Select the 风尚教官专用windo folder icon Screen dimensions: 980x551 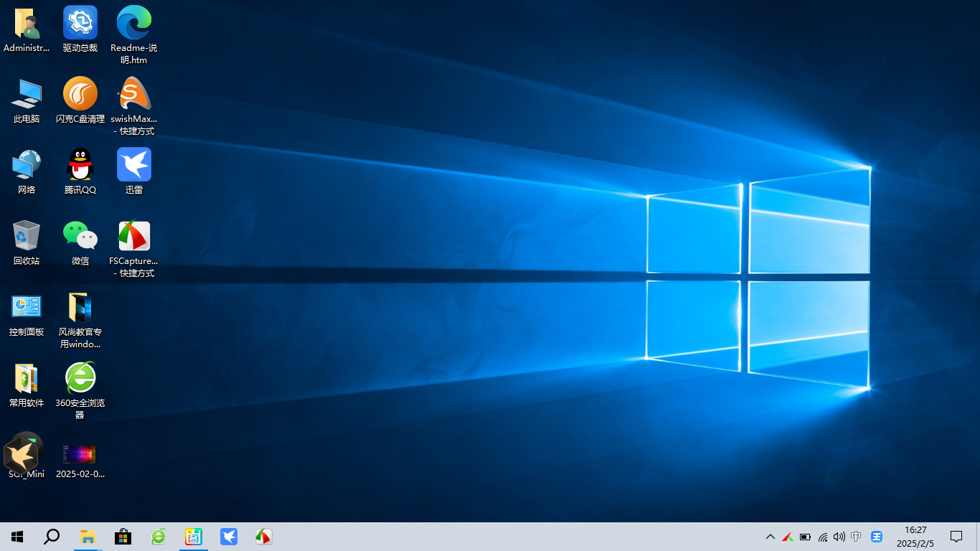pyautogui.click(x=80, y=319)
